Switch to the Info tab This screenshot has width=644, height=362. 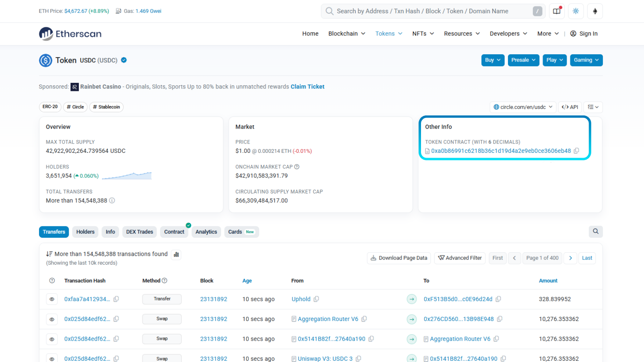tap(110, 232)
